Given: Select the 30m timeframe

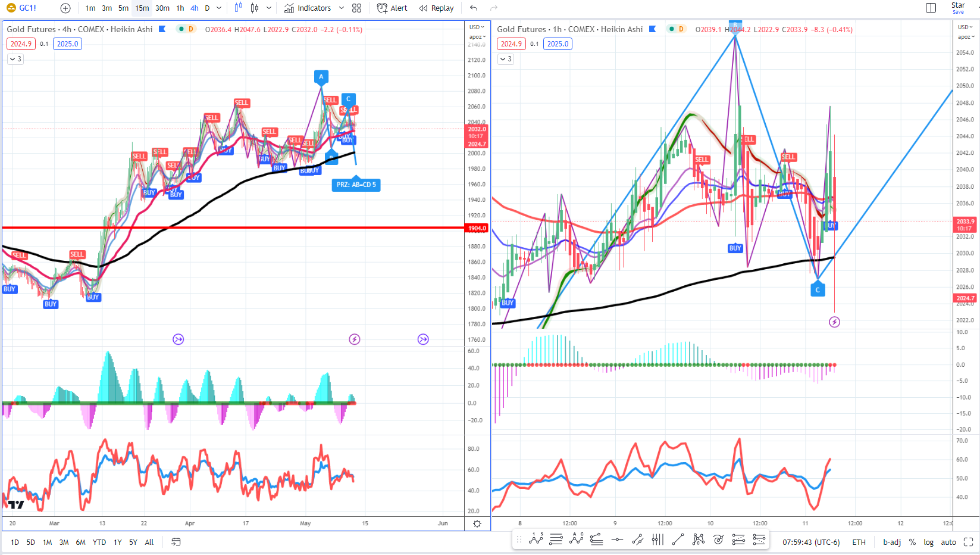Looking at the screenshot, I should point(162,8).
